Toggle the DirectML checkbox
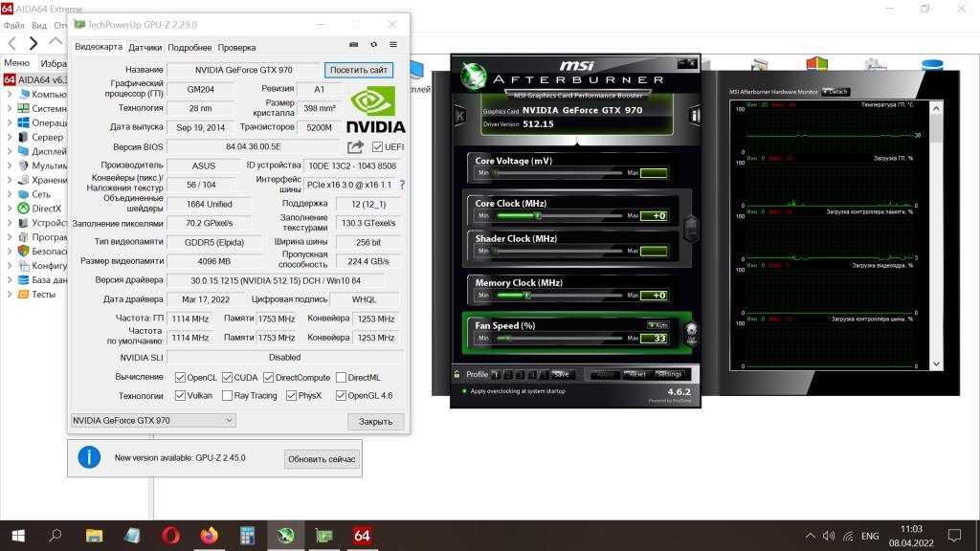This screenshot has height=551, width=980. point(341,377)
